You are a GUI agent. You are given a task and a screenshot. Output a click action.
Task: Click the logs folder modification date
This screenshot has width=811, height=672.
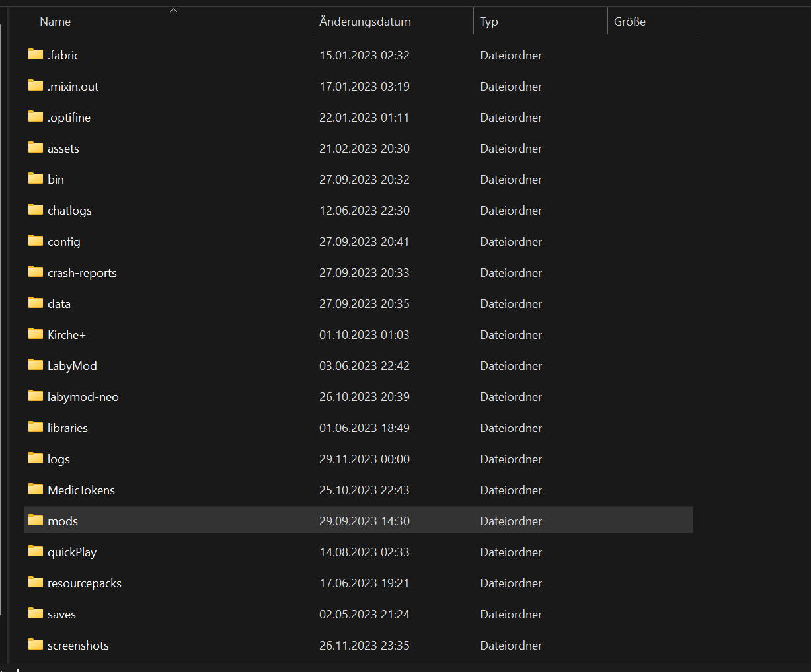tap(364, 459)
